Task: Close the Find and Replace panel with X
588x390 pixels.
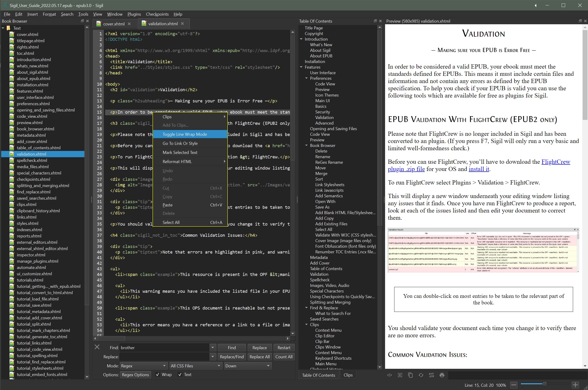Action: [97, 347]
